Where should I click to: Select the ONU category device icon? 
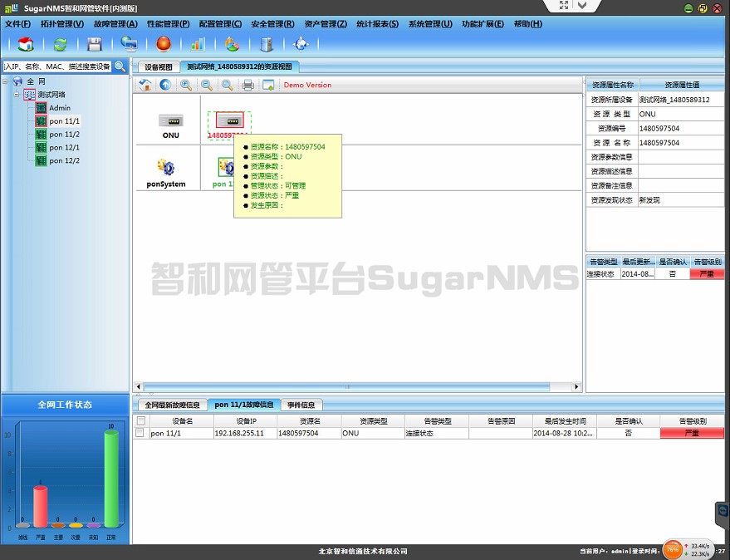171,120
